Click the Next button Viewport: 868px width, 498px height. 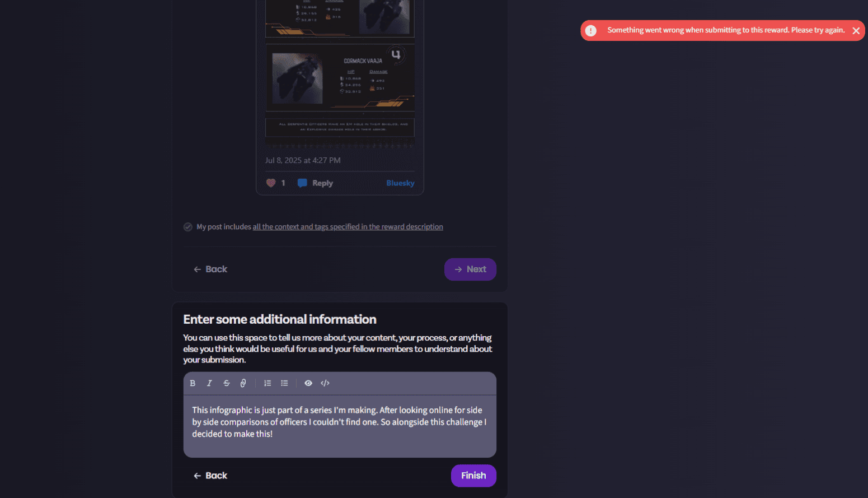pyautogui.click(x=470, y=269)
